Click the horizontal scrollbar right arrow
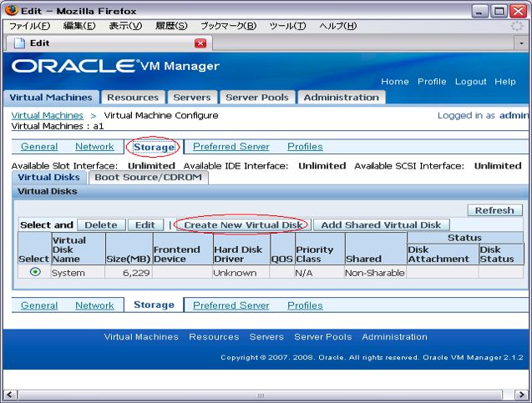The image size is (532, 403). pyautogui.click(x=521, y=395)
